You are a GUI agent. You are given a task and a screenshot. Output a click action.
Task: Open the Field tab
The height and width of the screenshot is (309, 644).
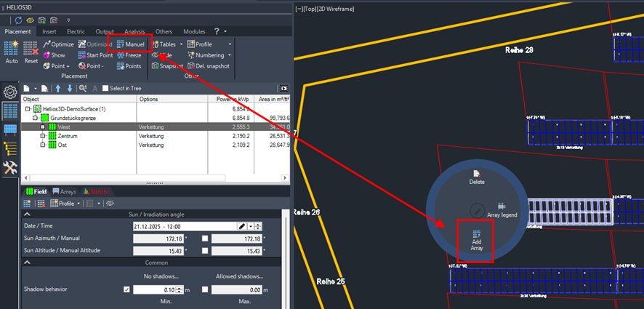36,191
